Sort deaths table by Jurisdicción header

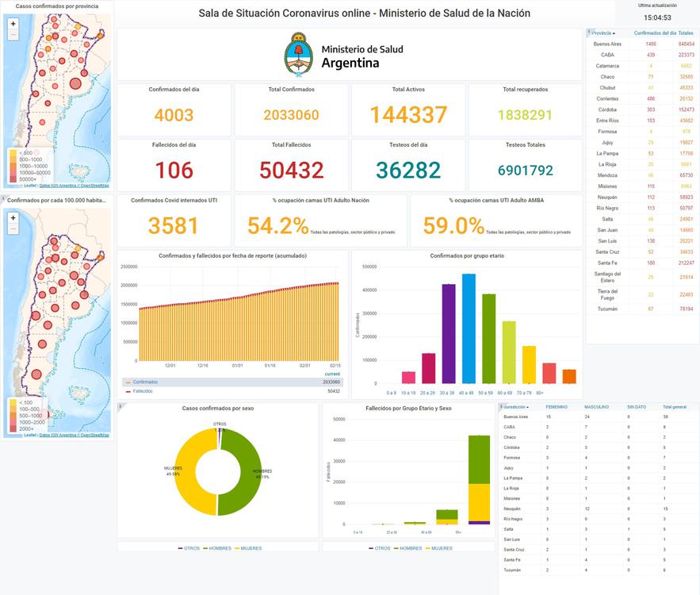pos(516,407)
